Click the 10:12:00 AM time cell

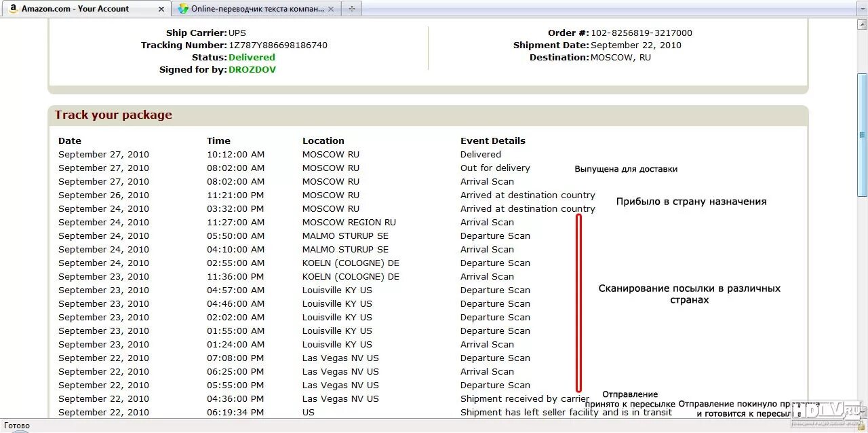tap(236, 155)
